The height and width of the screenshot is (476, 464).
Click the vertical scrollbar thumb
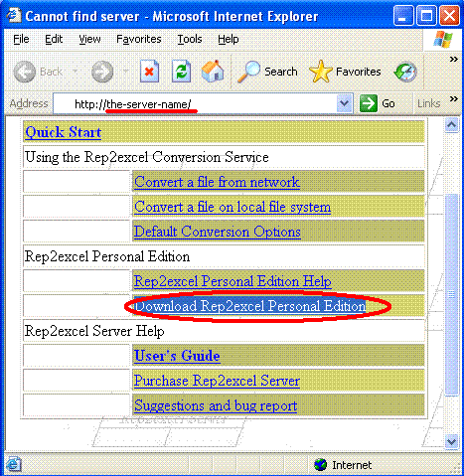coord(452,294)
